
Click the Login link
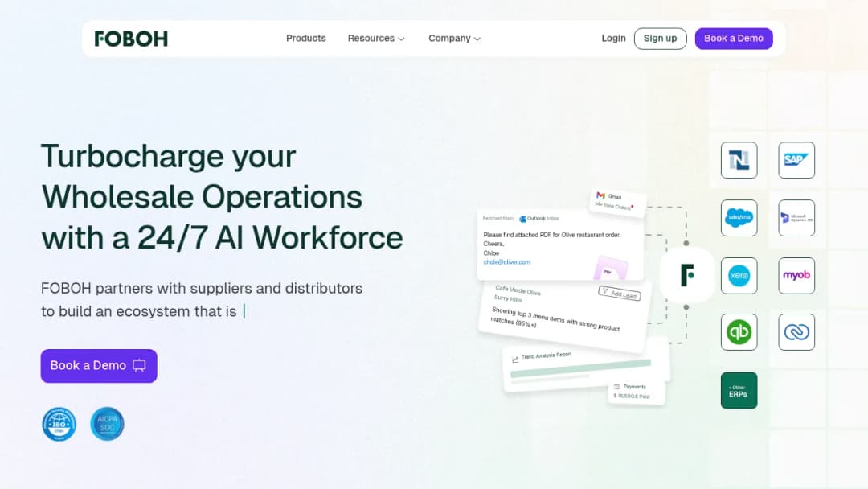[x=613, y=39]
